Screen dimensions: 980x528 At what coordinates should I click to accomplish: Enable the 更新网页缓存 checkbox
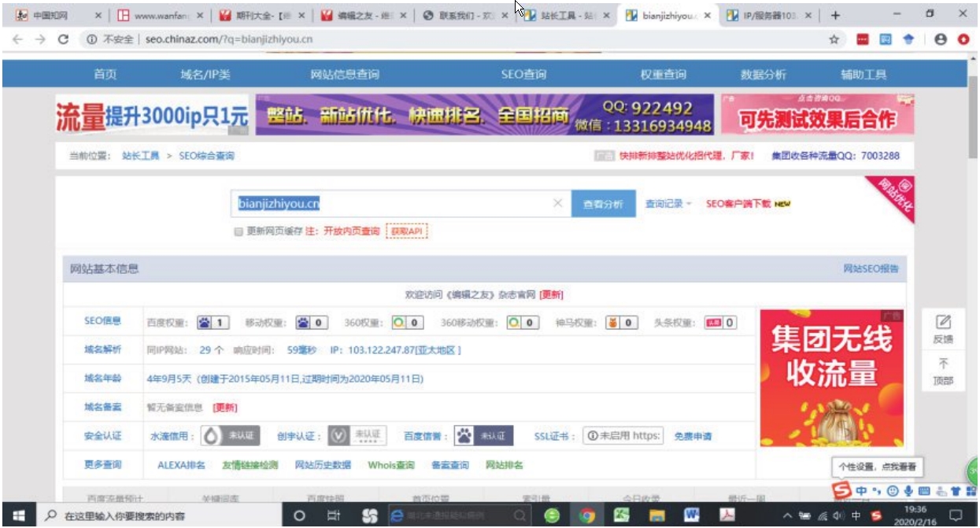click(238, 232)
